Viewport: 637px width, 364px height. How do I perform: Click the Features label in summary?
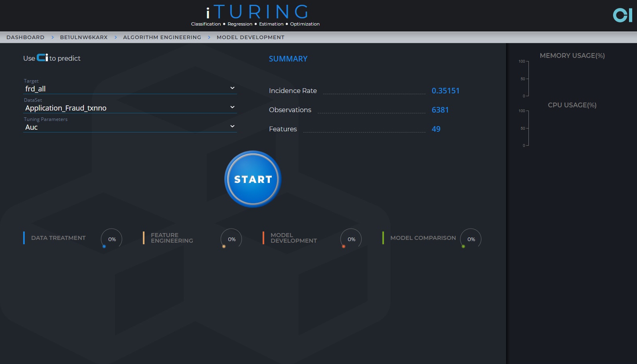[283, 129]
